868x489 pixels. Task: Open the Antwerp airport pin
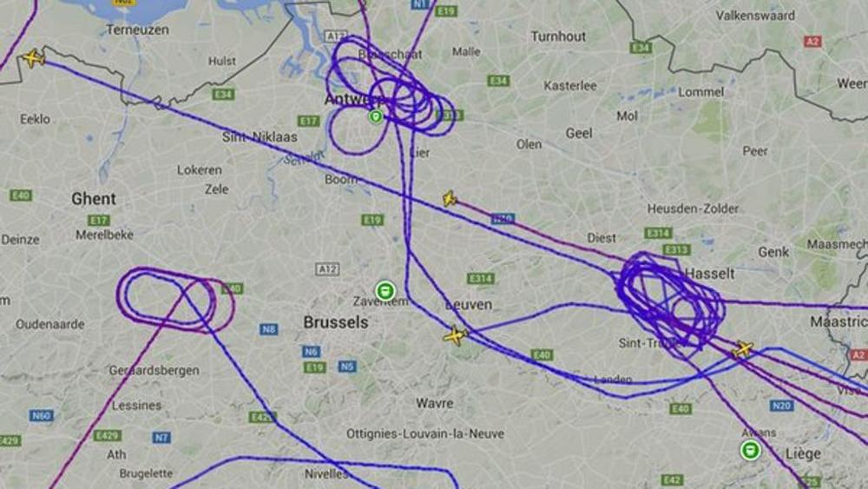(376, 116)
